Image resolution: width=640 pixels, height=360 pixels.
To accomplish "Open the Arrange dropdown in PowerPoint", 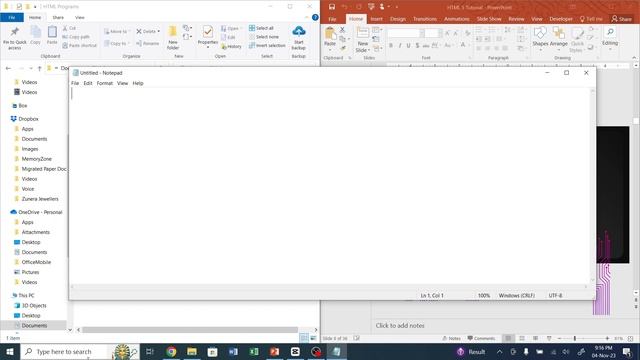I will pyautogui.click(x=559, y=38).
